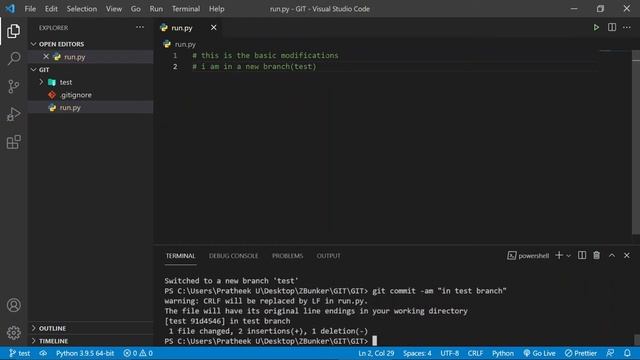Change indentation via Spaces: 4

coord(417,353)
